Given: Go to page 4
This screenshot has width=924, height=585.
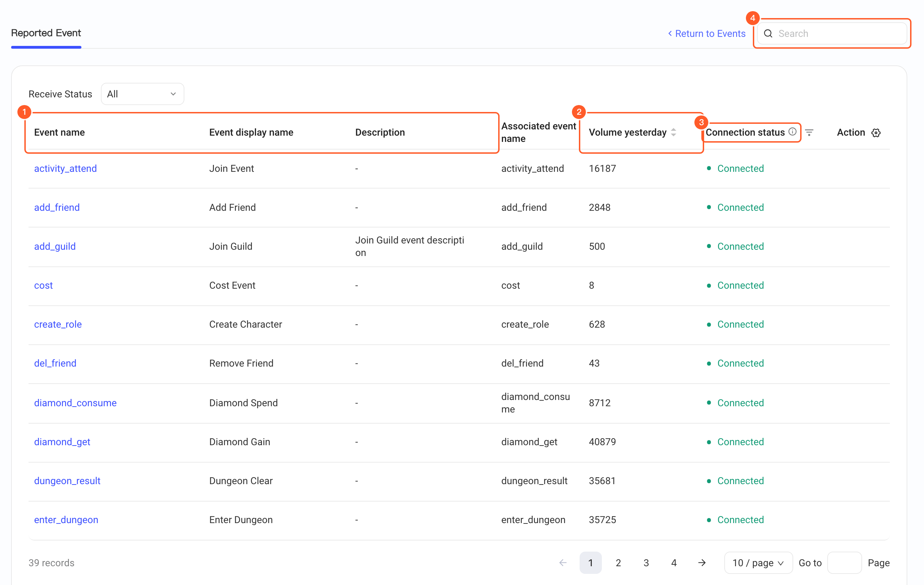Looking at the screenshot, I should pos(674,563).
